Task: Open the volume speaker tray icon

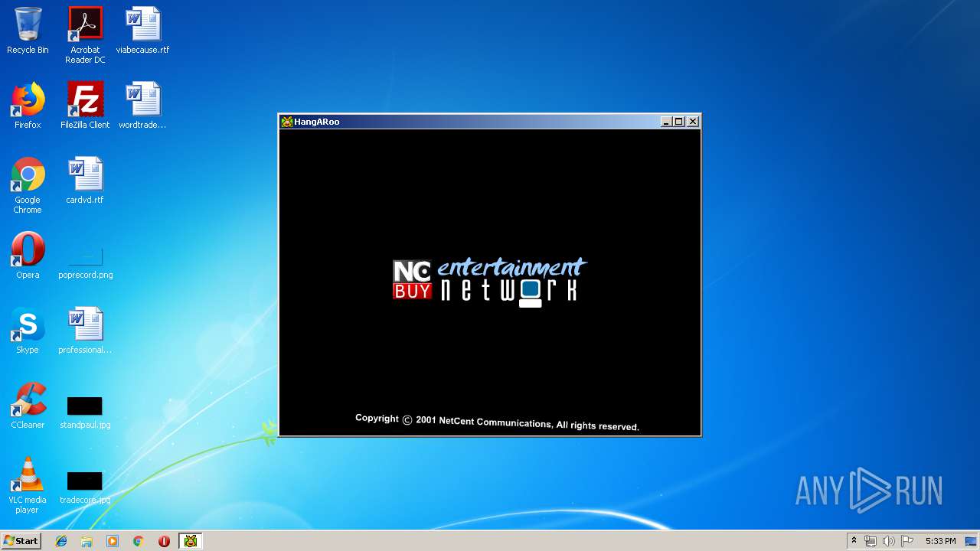Action: tap(889, 541)
